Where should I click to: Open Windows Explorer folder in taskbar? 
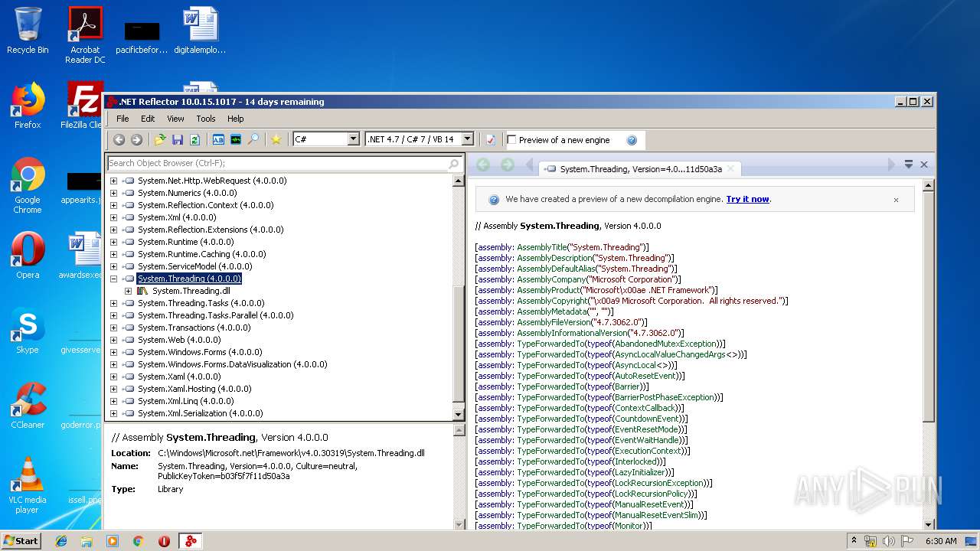[x=87, y=541]
